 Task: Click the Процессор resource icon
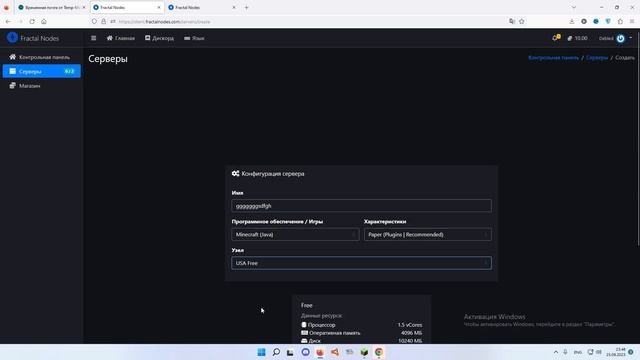(x=304, y=325)
